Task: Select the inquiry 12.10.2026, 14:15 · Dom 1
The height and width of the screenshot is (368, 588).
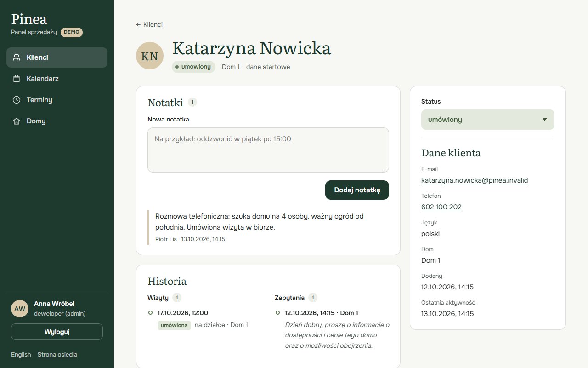Action: (x=322, y=313)
